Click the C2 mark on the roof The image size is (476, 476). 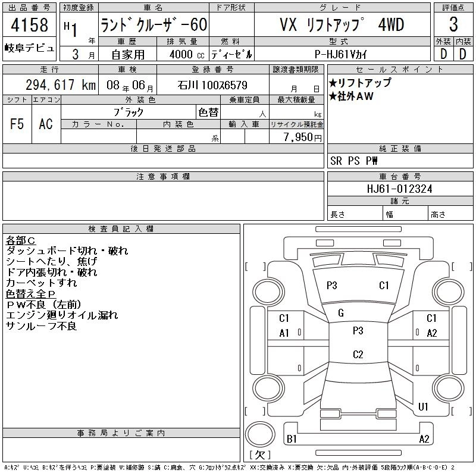coord(358,354)
